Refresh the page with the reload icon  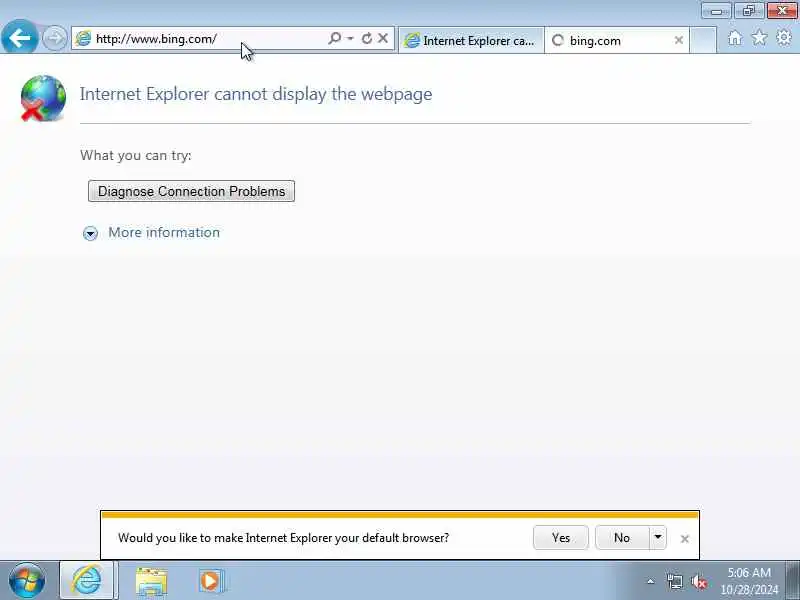(366, 38)
